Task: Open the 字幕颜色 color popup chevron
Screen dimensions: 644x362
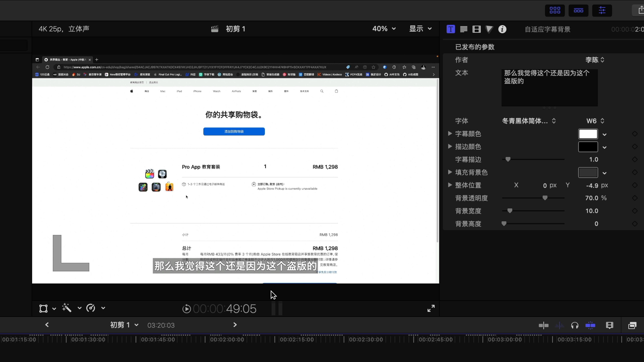Action: [x=604, y=135]
